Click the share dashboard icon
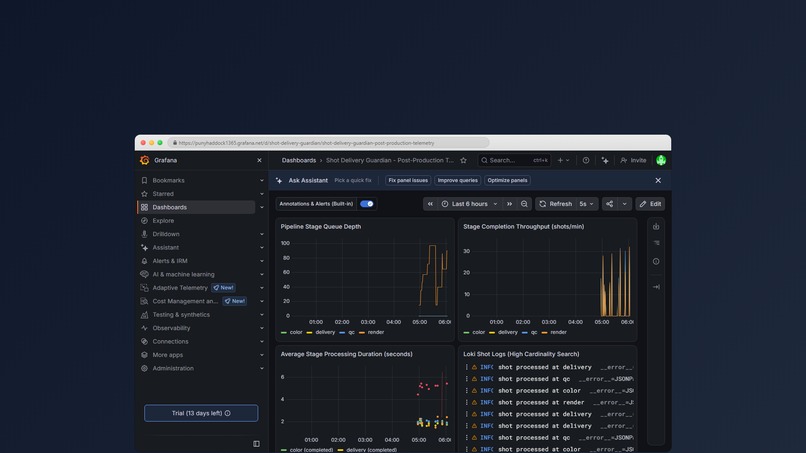The image size is (806, 453). [x=609, y=204]
